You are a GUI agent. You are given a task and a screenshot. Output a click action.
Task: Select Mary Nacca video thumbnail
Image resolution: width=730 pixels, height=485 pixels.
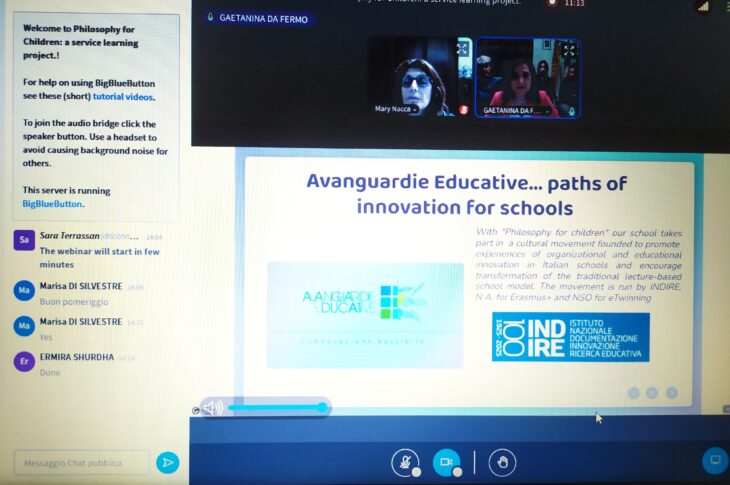[x=420, y=77]
